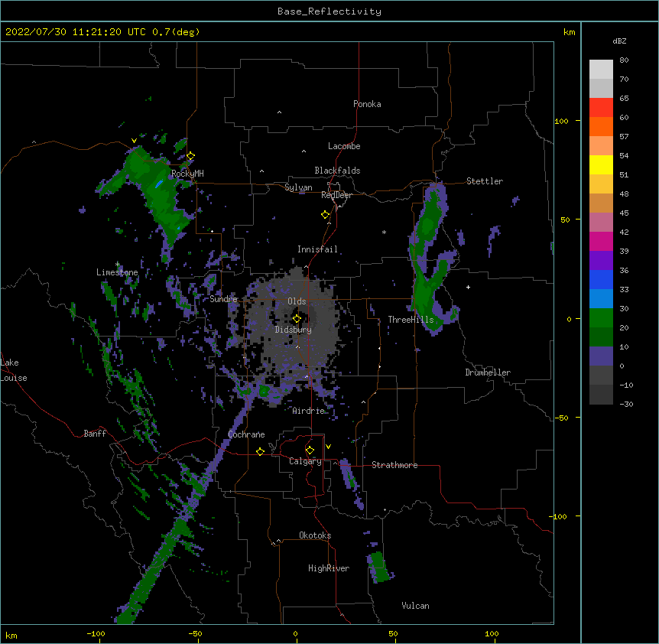Click the Drumheller town label
This screenshot has width=659, height=644.
click(x=488, y=372)
